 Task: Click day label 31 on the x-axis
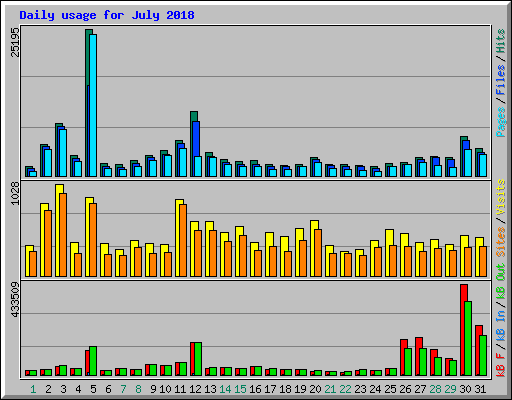tap(480, 389)
